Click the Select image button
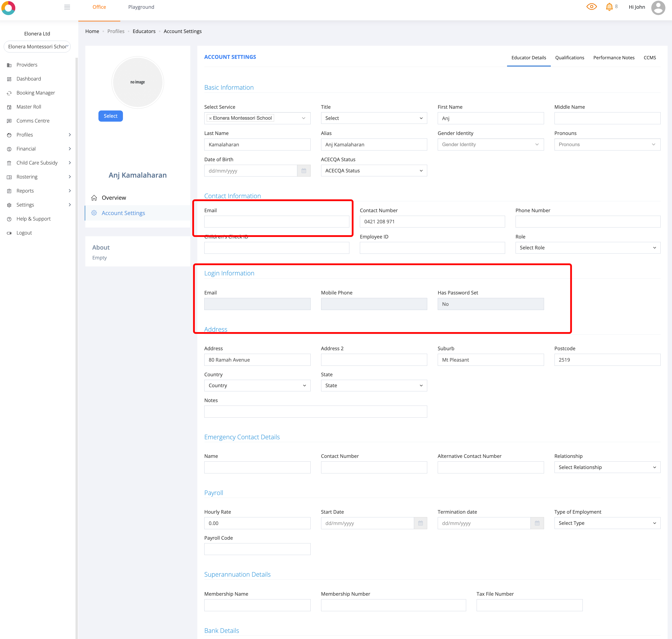Viewport: 672px width, 639px height. [x=110, y=116]
